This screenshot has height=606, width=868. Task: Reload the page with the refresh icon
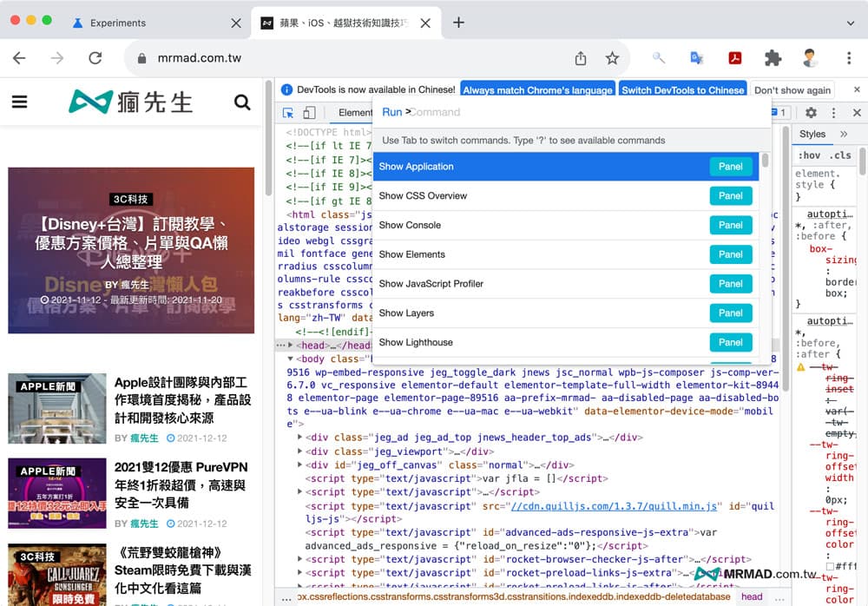pos(95,58)
